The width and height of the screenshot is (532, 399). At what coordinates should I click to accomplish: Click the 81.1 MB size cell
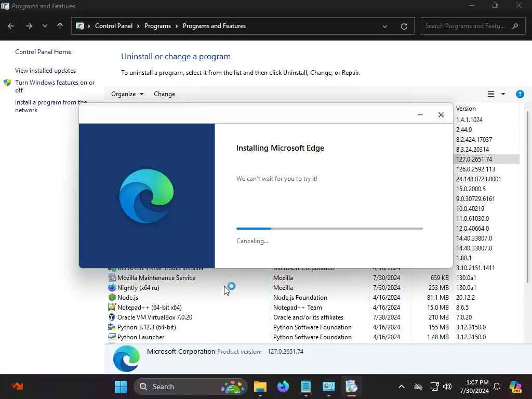coord(437,298)
